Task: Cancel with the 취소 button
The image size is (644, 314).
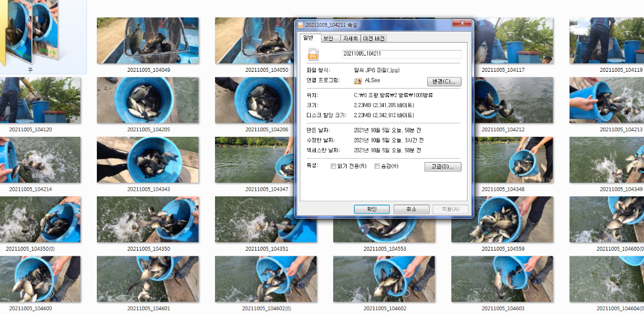Action: [x=411, y=209]
